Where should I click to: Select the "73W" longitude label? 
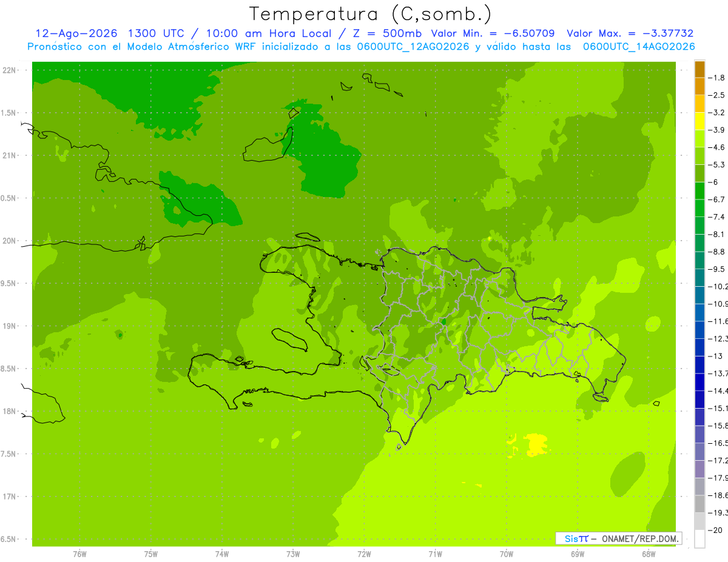pyautogui.click(x=293, y=554)
